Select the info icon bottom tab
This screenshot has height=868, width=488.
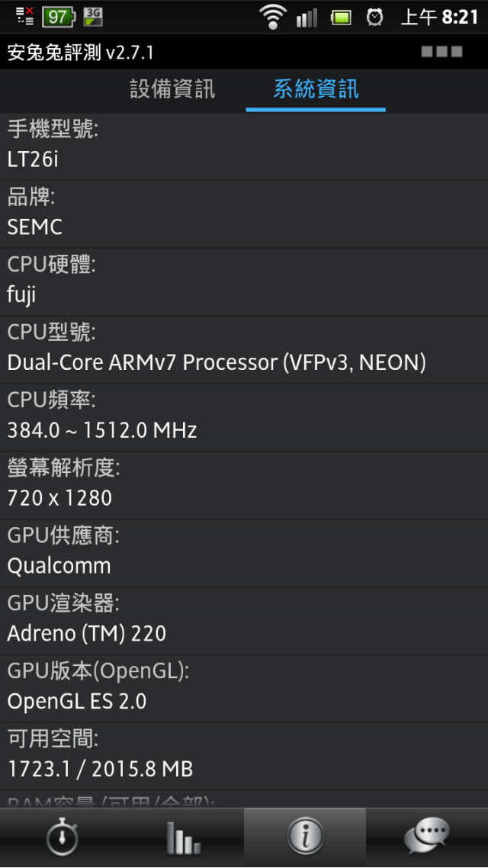tap(305, 837)
